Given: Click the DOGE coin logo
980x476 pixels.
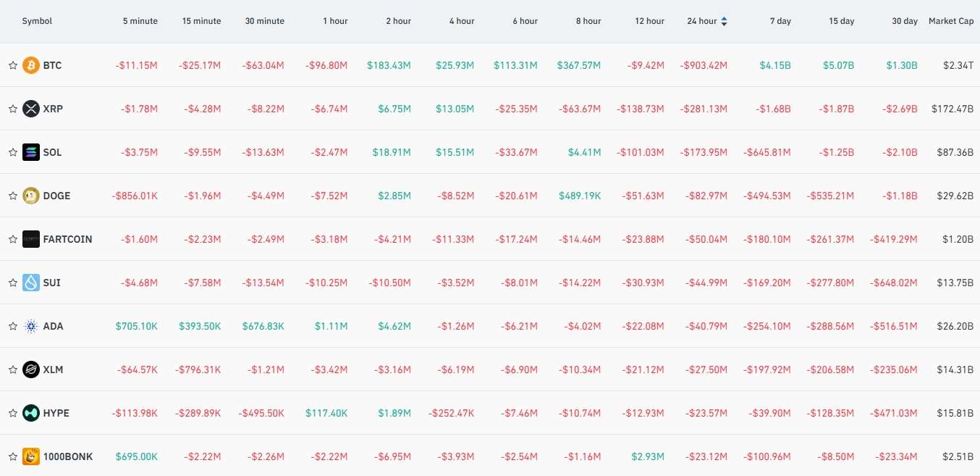Looking at the screenshot, I should [x=31, y=196].
